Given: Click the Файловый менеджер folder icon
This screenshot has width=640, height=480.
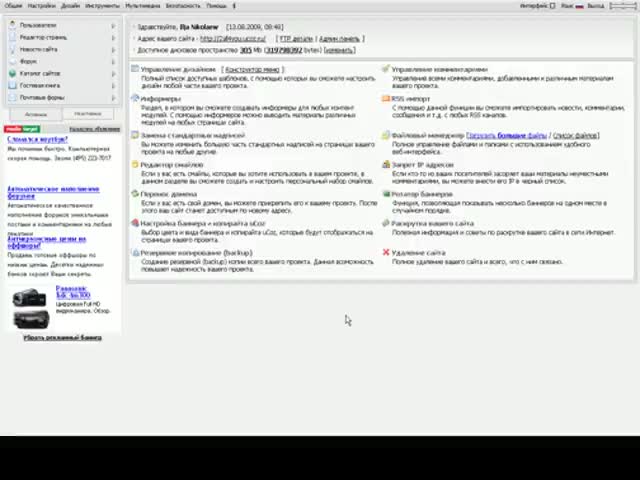Looking at the screenshot, I should pyautogui.click(x=386, y=135).
